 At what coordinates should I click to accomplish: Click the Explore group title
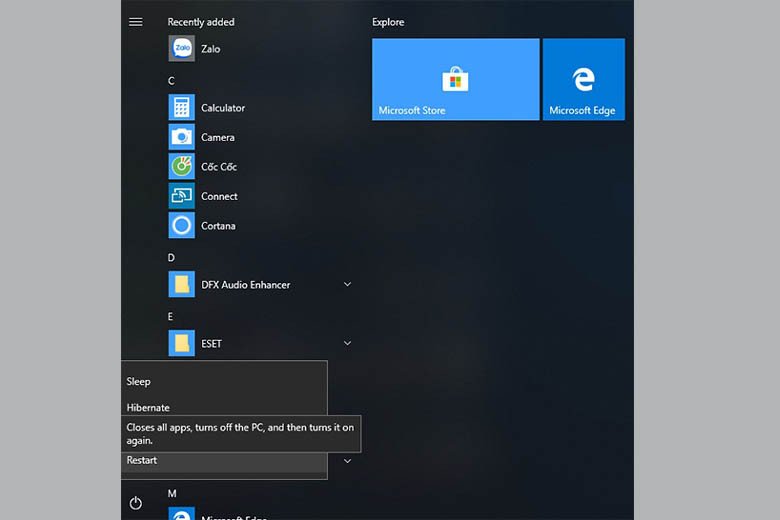coord(388,22)
